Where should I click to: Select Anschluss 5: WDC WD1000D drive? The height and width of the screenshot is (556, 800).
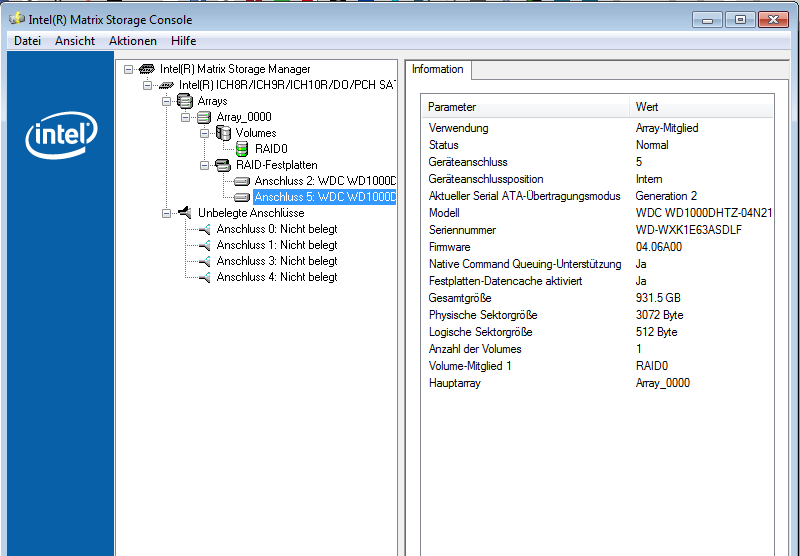324,197
